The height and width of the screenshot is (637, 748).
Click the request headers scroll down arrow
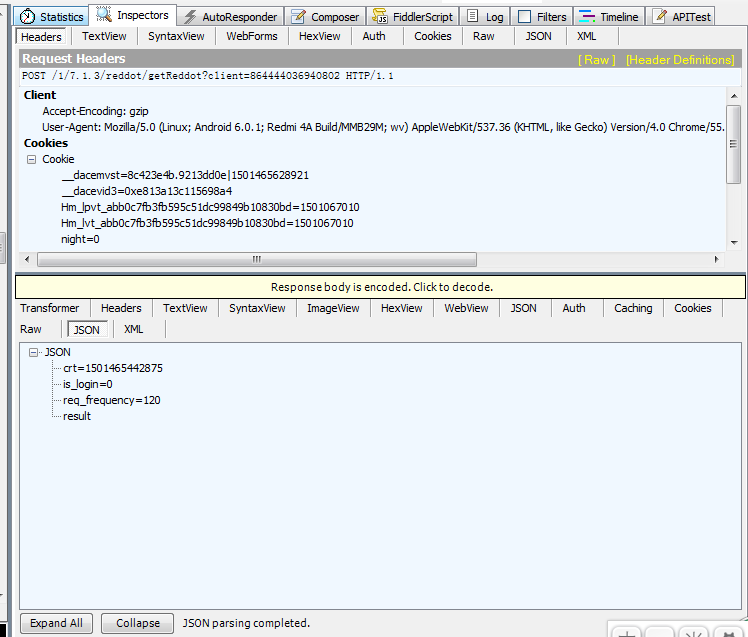(734, 243)
